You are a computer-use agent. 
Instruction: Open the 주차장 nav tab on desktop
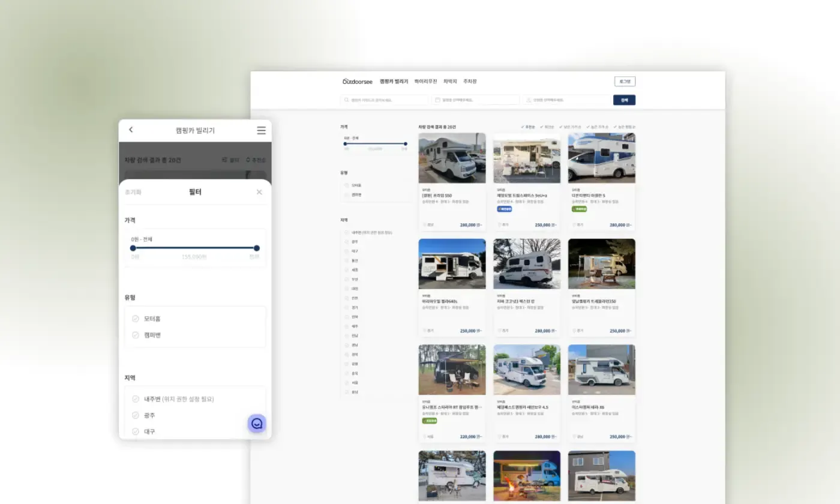[x=470, y=82]
